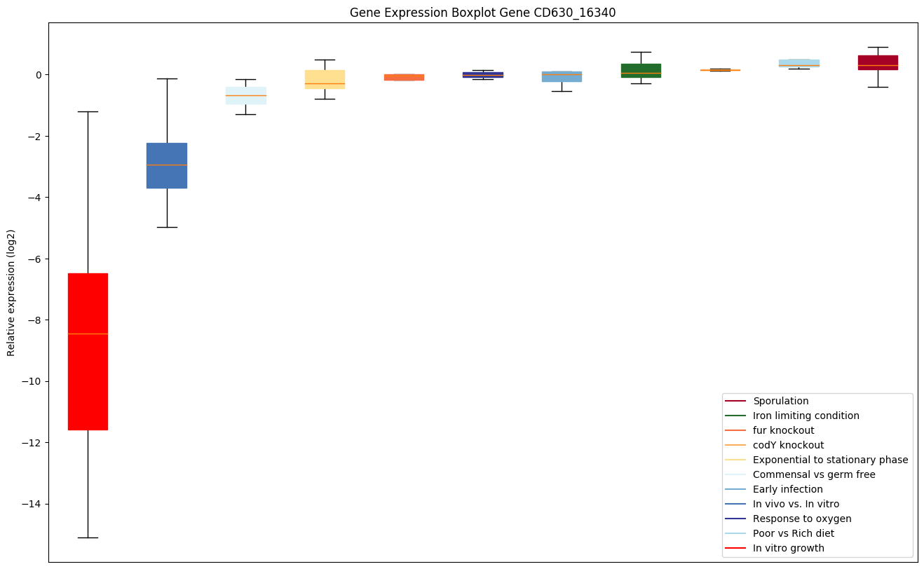The width and height of the screenshot is (924, 569).
Task: Click the plot title Gene CD630_16340
Action: pos(482,13)
